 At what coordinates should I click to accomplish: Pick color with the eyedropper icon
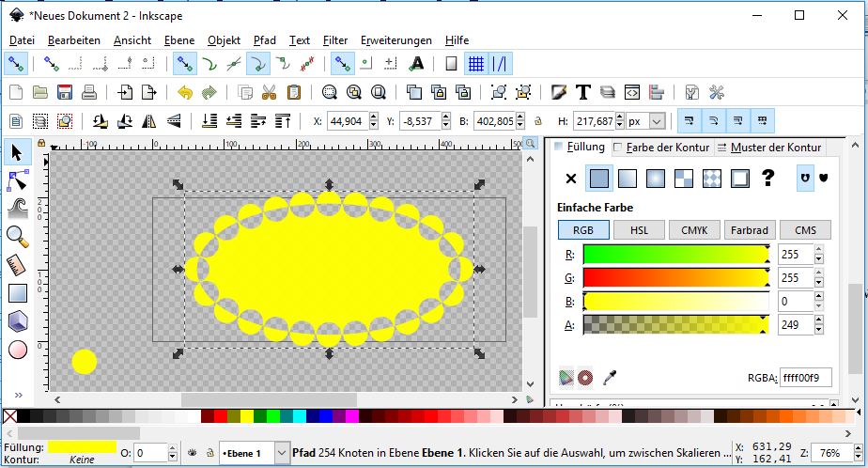[x=610, y=378]
